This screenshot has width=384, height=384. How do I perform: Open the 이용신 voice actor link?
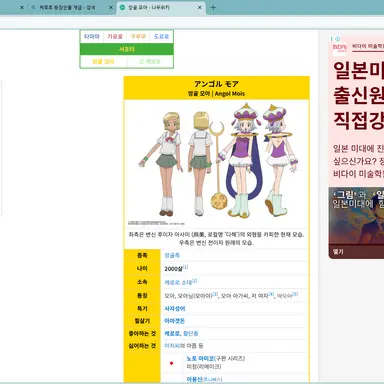[x=195, y=379]
